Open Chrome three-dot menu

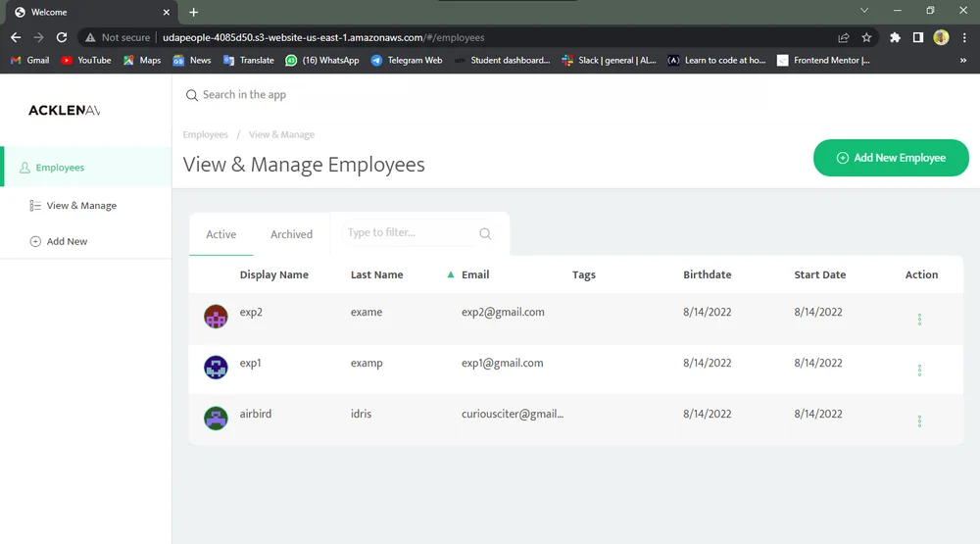964,37
